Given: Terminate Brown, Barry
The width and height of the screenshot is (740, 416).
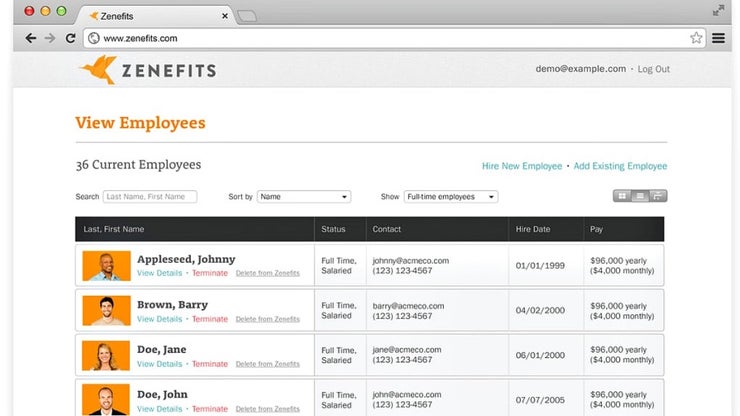Looking at the screenshot, I should (x=210, y=319).
